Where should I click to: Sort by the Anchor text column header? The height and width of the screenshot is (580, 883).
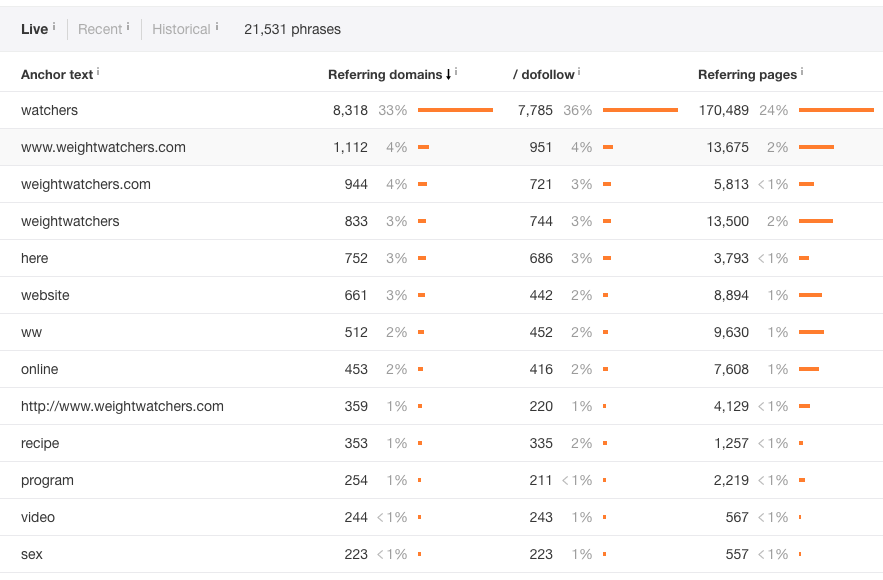[56, 74]
